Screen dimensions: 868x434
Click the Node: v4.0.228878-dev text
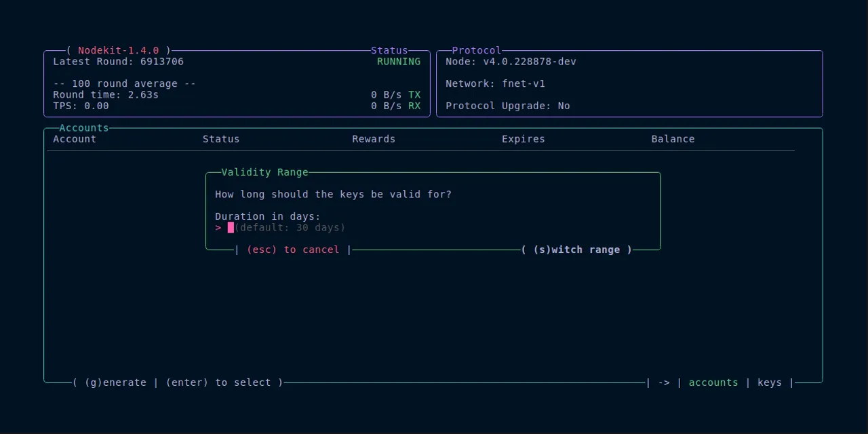(x=511, y=62)
